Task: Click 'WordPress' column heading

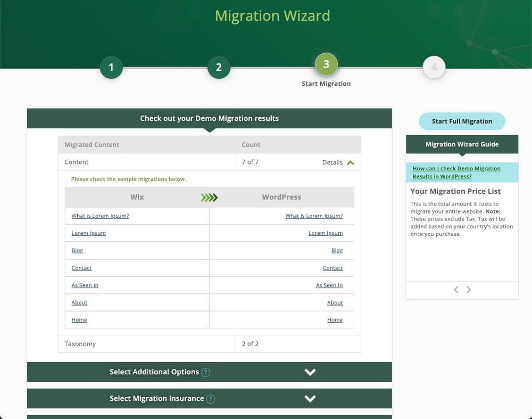Action: pyautogui.click(x=281, y=197)
